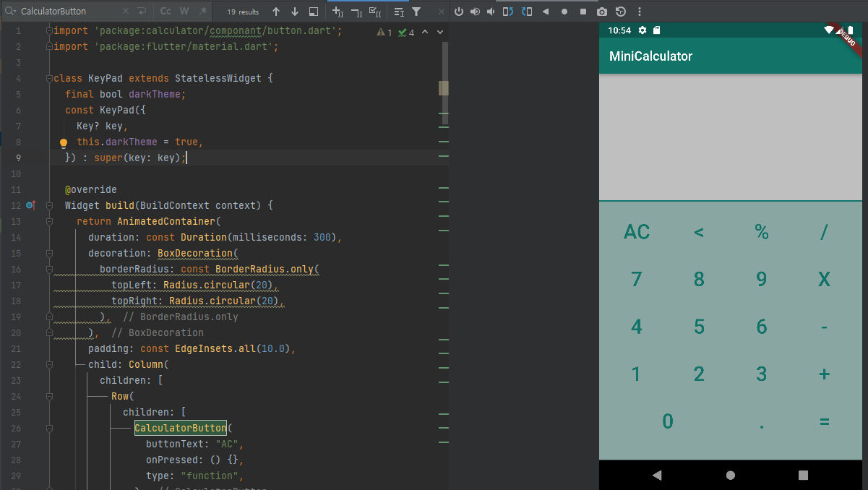Add selection for next occurrence icon
The width and height of the screenshot is (868, 490).
pos(338,12)
